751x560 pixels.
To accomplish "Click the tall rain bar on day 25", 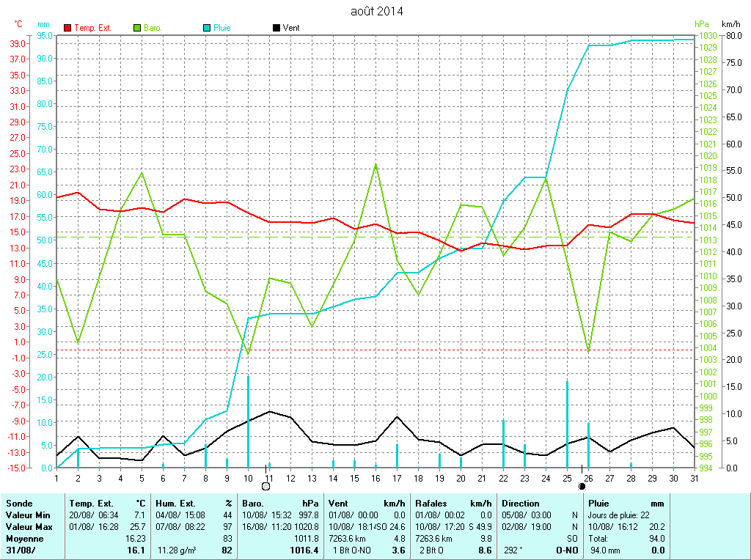I will (x=567, y=424).
